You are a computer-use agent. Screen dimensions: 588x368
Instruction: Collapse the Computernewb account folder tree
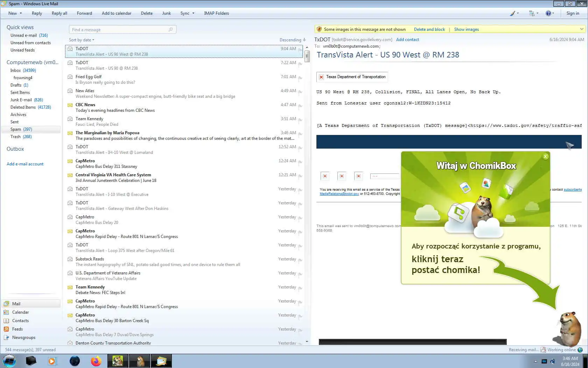click(x=32, y=62)
